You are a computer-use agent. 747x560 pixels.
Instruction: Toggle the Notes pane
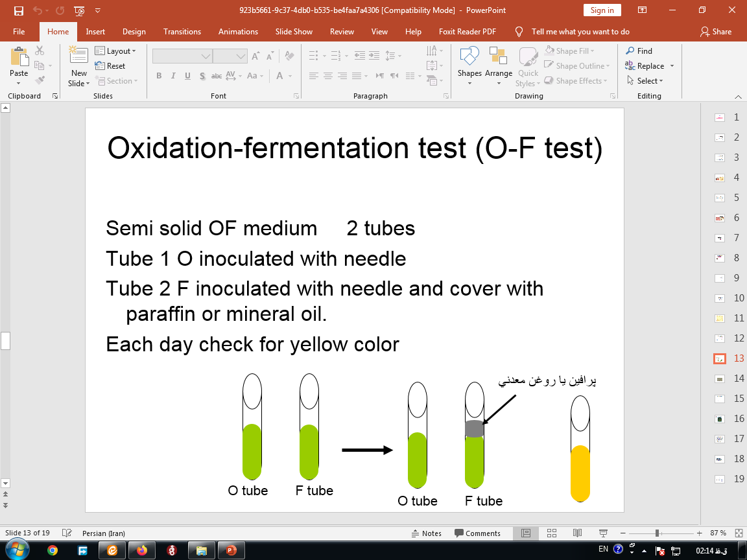(427, 533)
